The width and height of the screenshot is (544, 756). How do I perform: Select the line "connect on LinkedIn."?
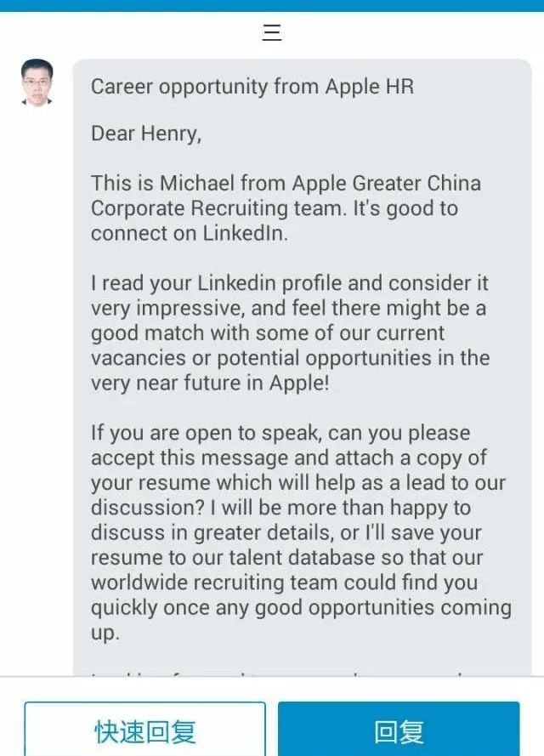click(x=190, y=234)
